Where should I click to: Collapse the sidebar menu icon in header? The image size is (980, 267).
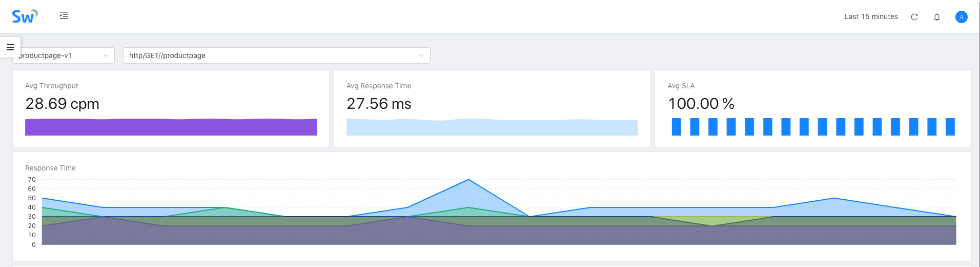(64, 16)
